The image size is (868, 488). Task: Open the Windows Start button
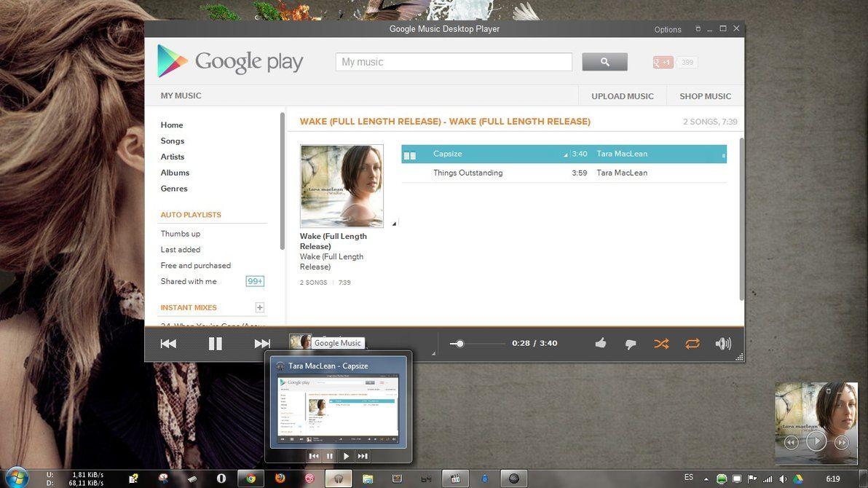(15, 478)
